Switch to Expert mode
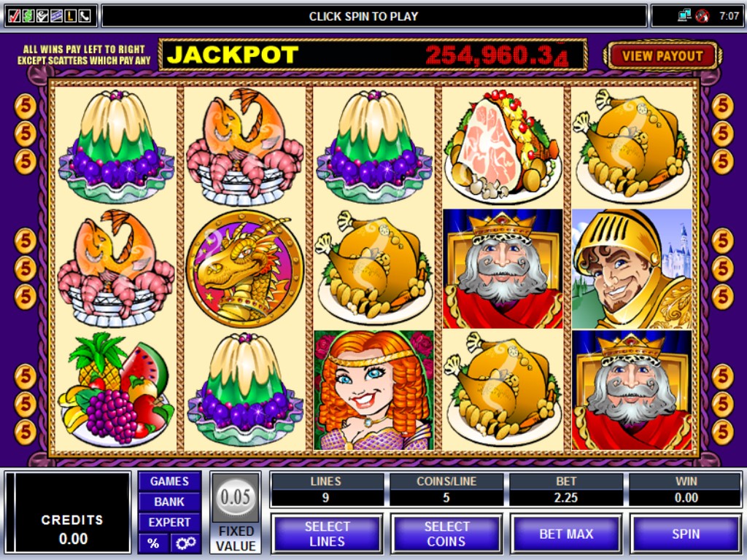The width and height of the screenshot is (747, 560). [169, 522]
